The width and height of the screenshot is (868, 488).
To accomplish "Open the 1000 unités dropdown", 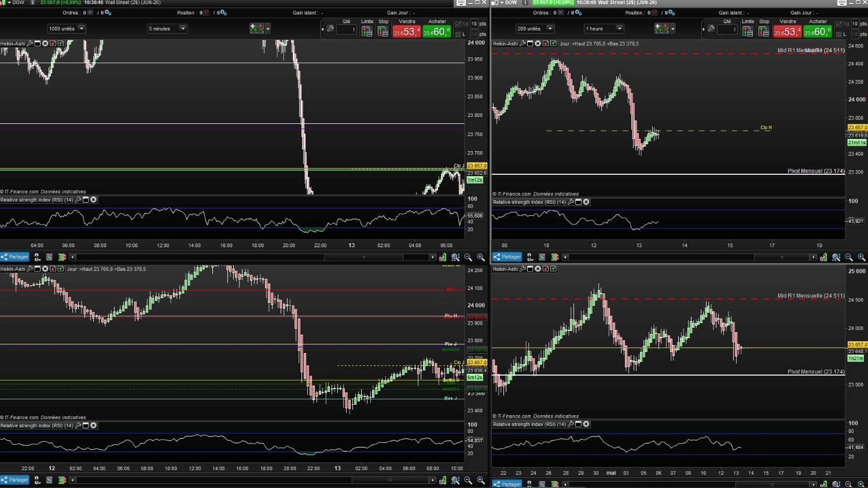I will tap(67, 28).
